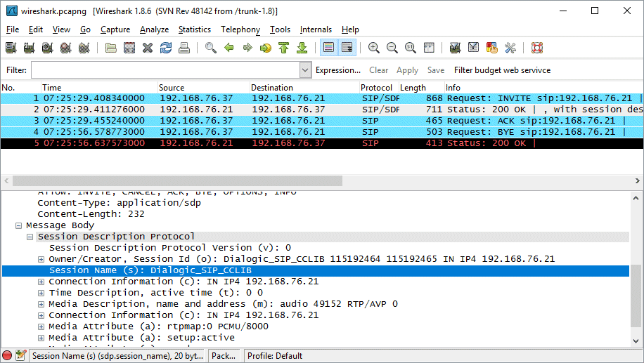Click the Zoom in icon
The width and height of the screenshot is (644, 363).
click(x=374, y=48)
